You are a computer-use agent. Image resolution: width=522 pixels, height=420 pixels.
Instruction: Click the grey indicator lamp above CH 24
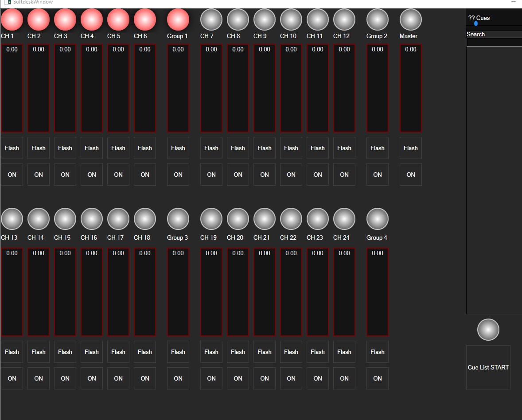(x=344, y=219)
